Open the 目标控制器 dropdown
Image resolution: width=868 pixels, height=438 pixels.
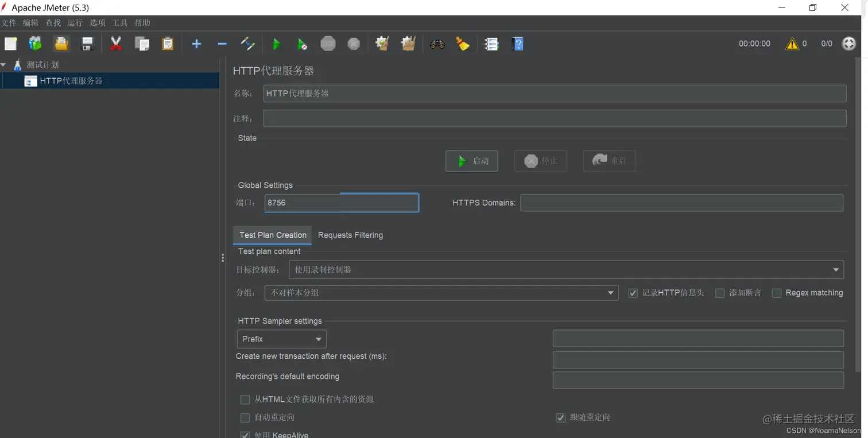point(566,269)
